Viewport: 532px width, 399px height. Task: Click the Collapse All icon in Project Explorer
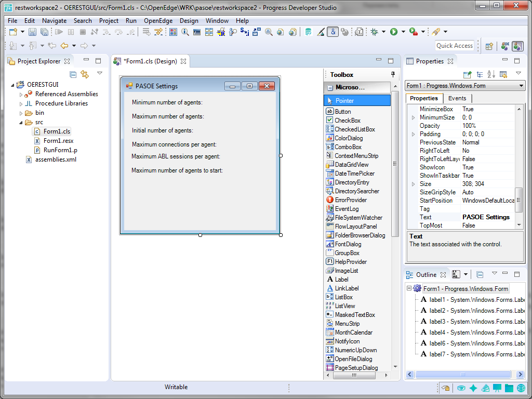(x=73, y=74)
